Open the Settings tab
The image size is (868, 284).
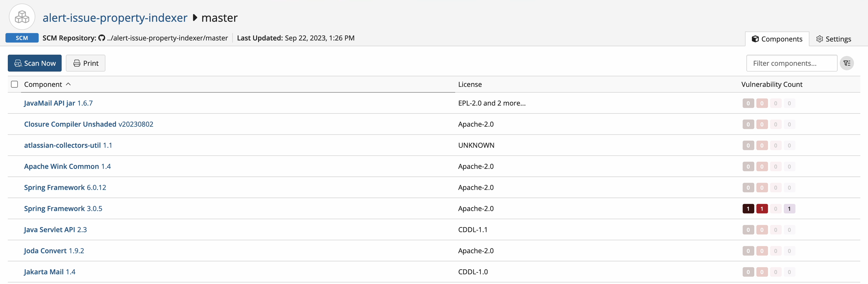[834, 39]
